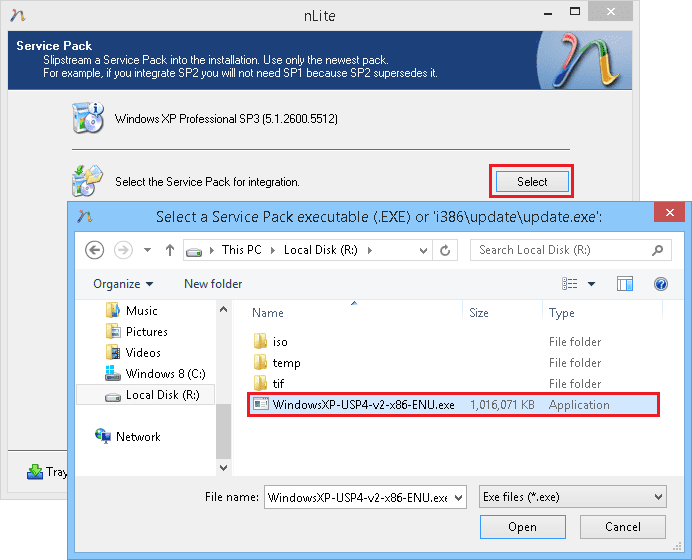Viewport: 692px width, 560px height.
Task: Click the Search Local Disk (R:) box
Action: click(x=567, y=250)
